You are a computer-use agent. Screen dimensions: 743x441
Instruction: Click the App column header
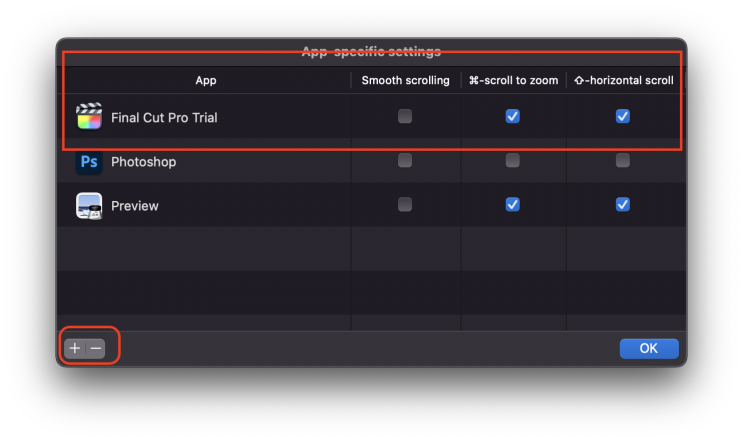[x=205, y=80]
